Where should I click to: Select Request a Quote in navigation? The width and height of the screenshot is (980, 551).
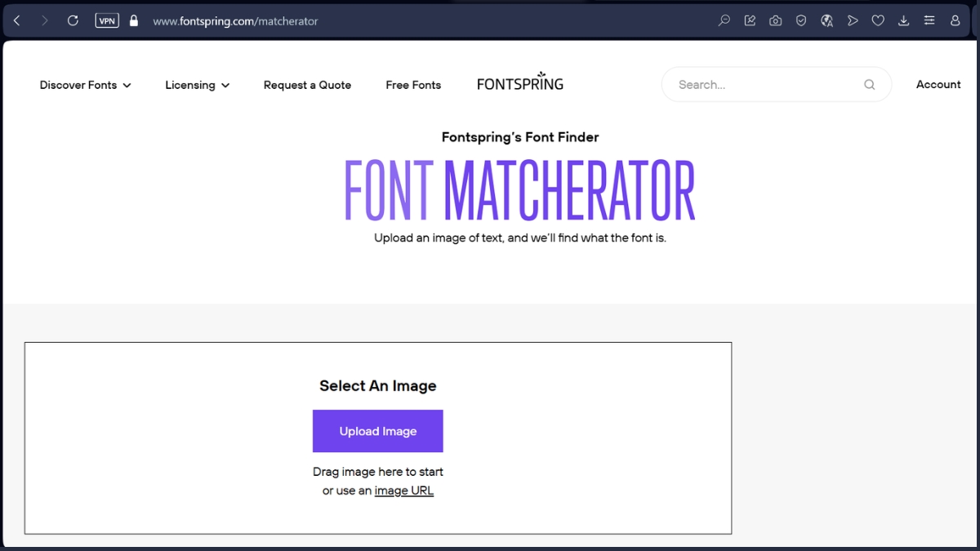coord(307,84)
